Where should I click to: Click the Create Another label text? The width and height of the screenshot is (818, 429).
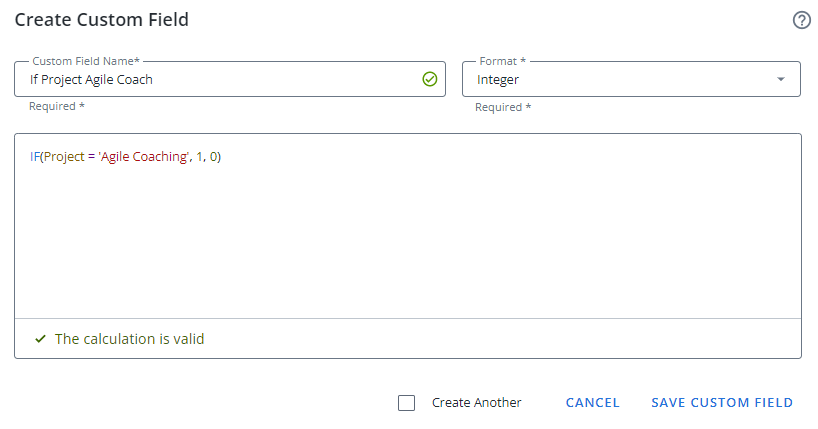pos(476,403)
